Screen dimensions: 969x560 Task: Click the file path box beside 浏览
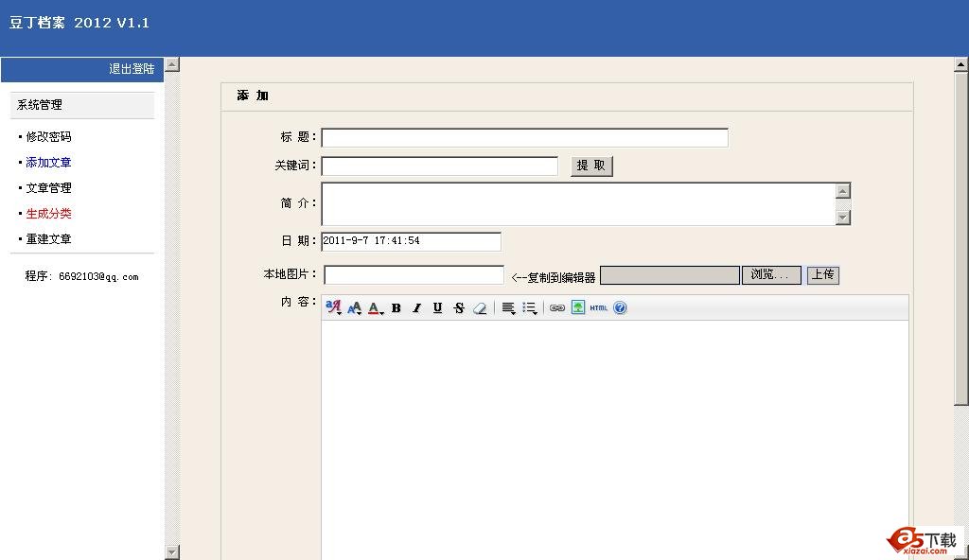point(670,275)
